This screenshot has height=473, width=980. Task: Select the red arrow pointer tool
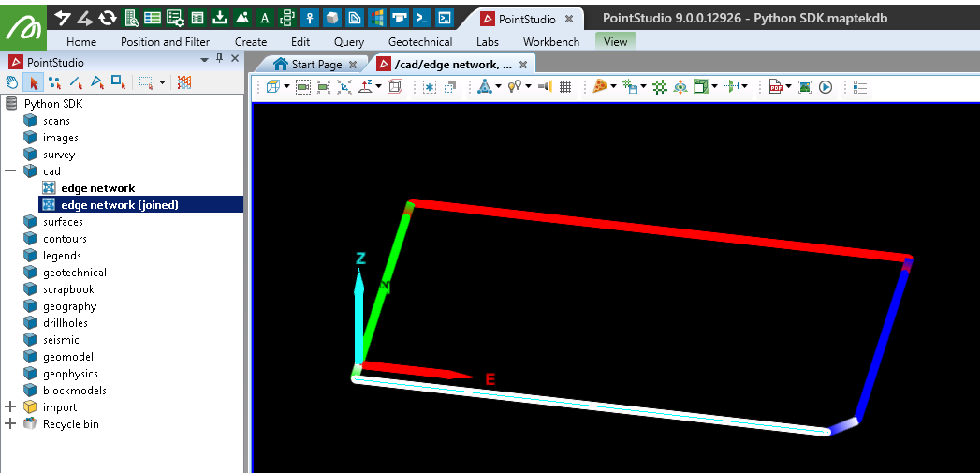pos(33,82)
